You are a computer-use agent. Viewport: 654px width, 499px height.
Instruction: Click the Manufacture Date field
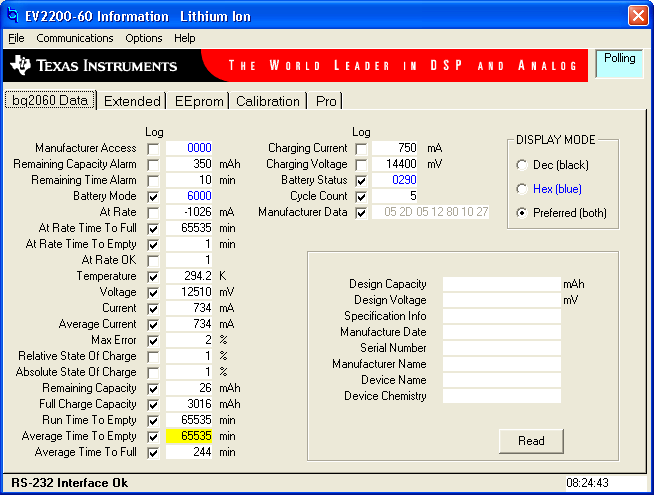click(x=502, y=332)
